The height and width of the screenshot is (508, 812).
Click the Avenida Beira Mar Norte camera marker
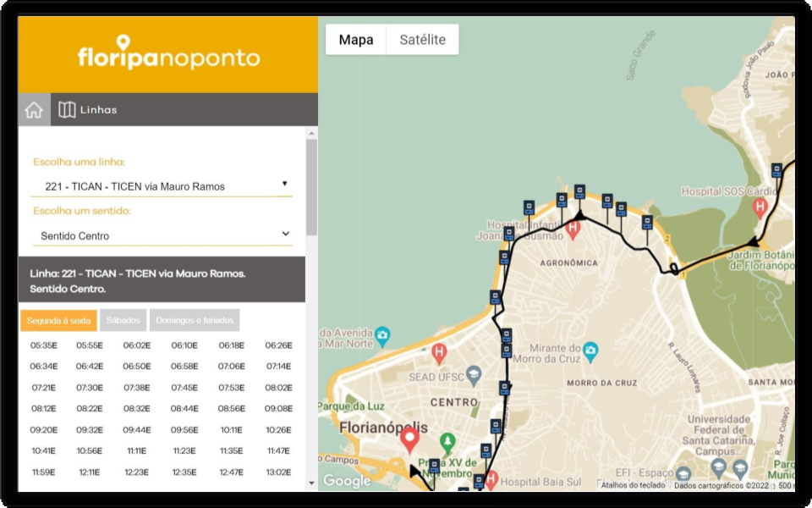382,336
